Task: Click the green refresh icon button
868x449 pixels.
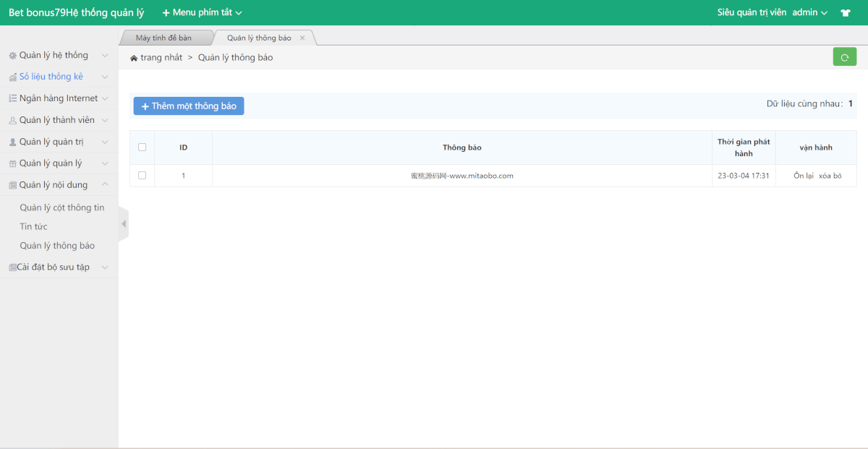Action: 844,56
